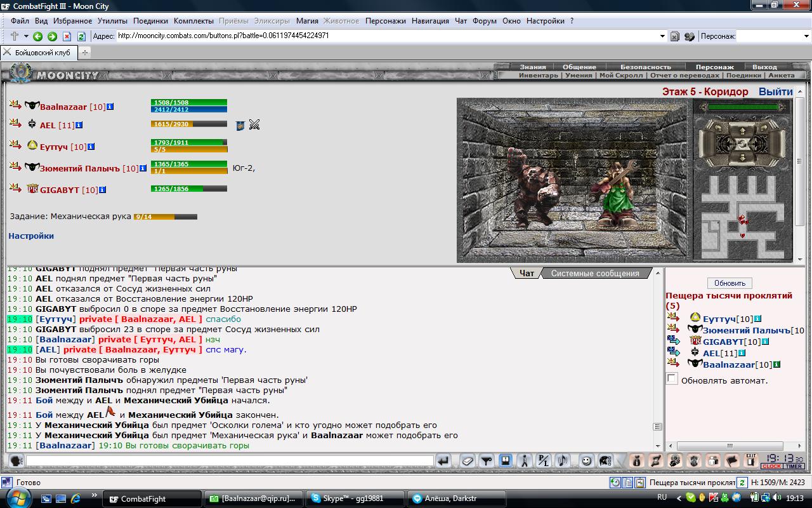Click info icon beside Зюментий Палычъ [10]

coord(143,168)
